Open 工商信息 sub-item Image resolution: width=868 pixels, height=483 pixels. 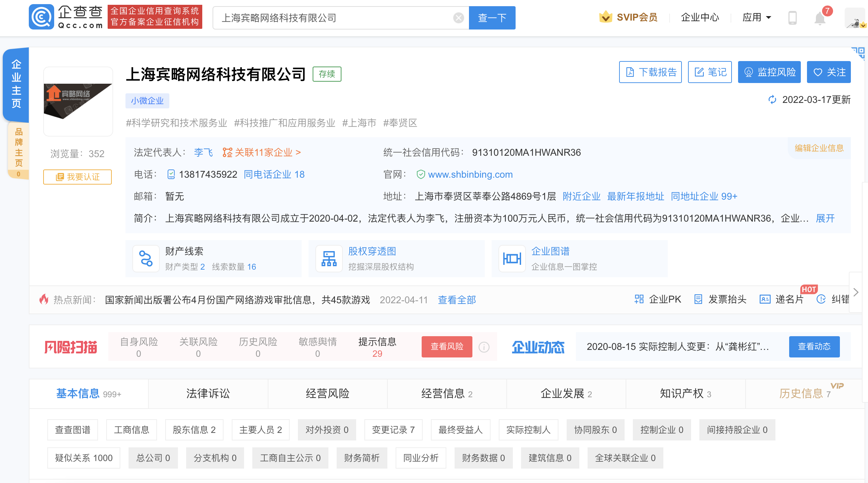(132, 430)
